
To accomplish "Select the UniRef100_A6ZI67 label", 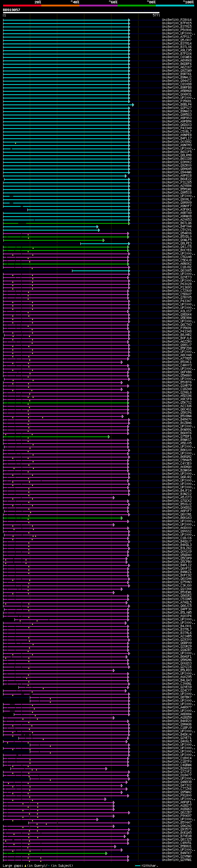I will [x=177, y=67].
